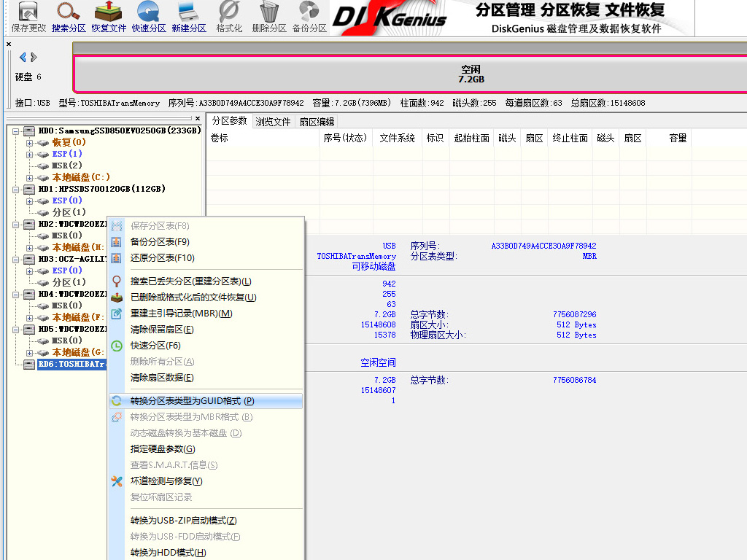747x560 pixels.
Task: Collapse the HD1 HPSSDS700 disk node
Action: (x=15, y=188)
